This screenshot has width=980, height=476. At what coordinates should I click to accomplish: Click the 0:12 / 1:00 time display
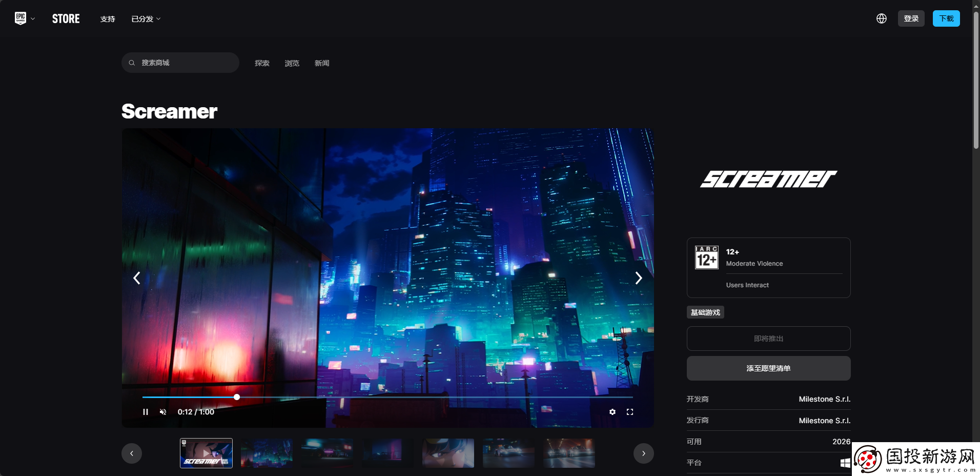coord(196,412)
